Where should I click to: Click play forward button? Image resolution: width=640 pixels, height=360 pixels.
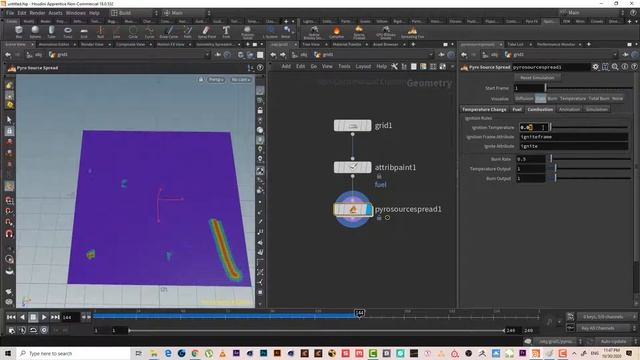(44, 317)
